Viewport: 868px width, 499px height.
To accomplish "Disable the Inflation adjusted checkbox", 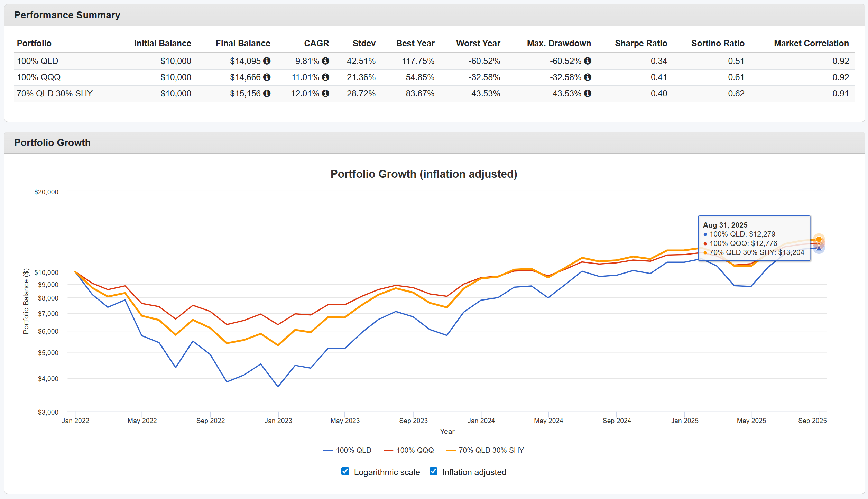I will [433, 471].
